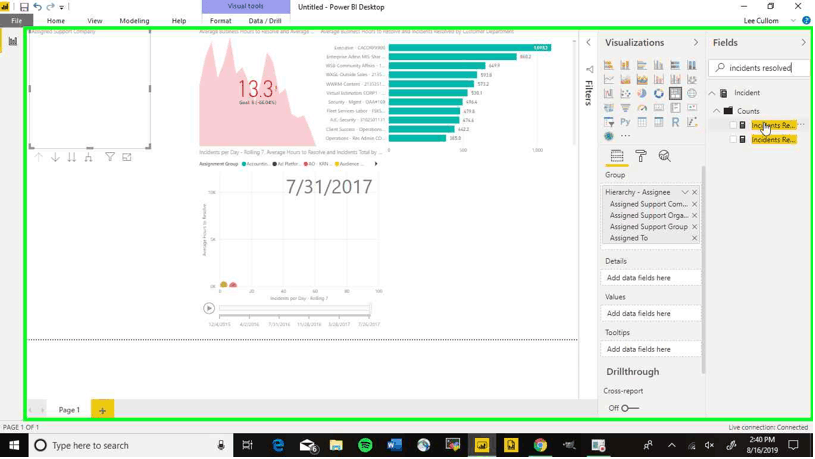Select the matrix visualization

click(x=659, y=122)
